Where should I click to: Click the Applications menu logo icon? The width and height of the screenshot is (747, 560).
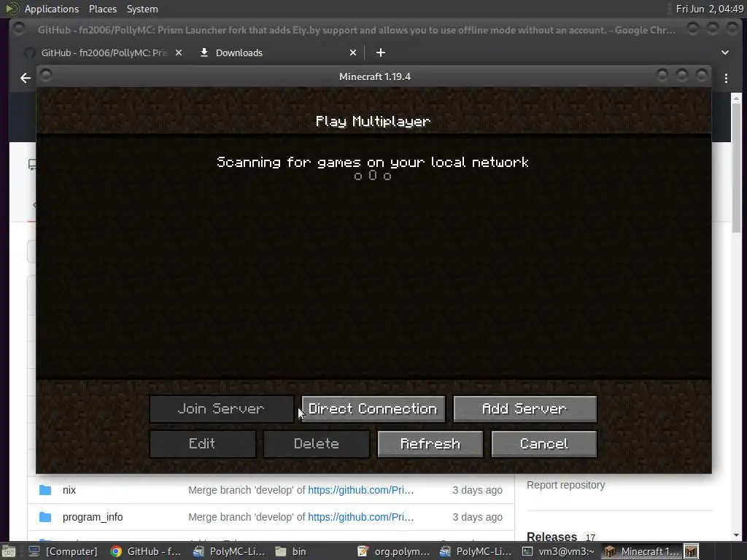coord(12,9)
